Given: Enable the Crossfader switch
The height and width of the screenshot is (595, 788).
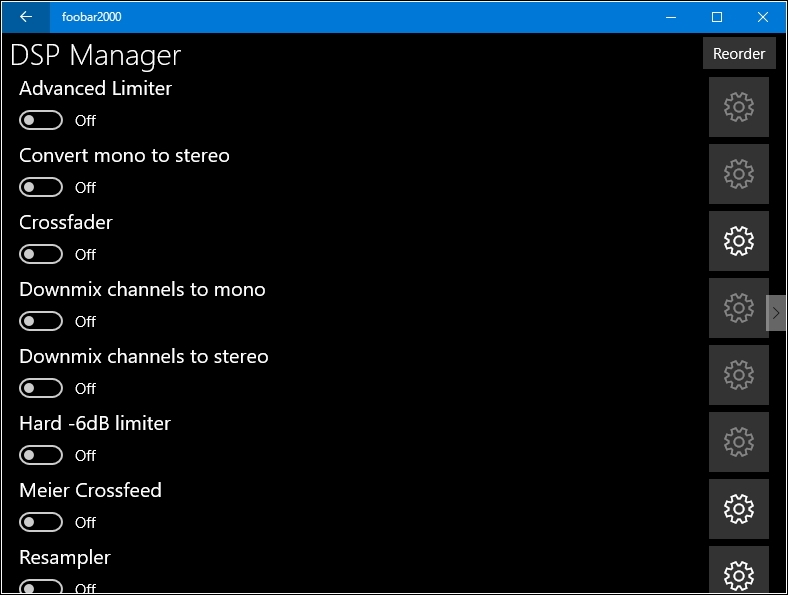Looking at the screenshot, I should 41,255.
